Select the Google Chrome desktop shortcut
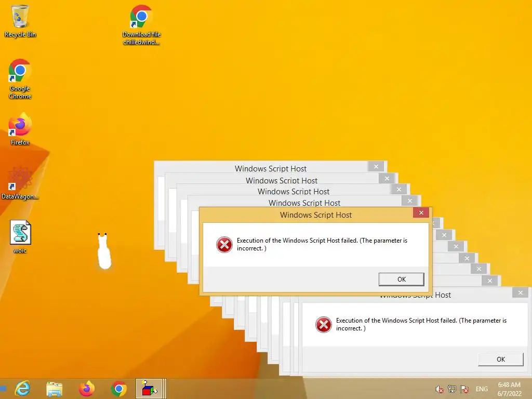This screenshot has width=532, height=399. point(20,79)
